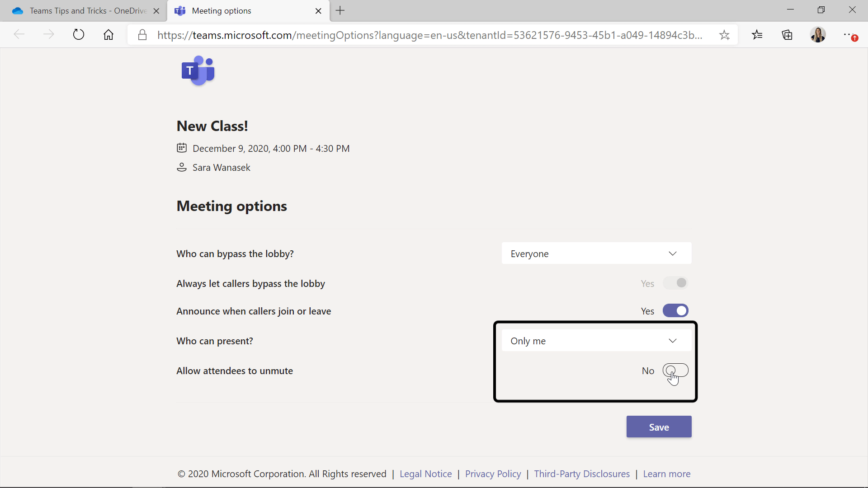
Task: Disable the Allow attendees to unmute toggle
Action: tap(675, 371)
